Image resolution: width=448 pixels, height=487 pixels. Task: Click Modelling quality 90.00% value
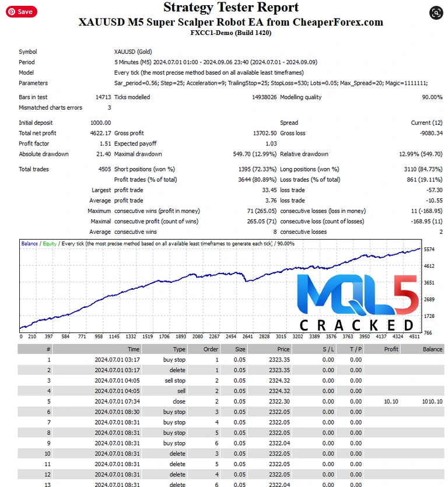[432, 97]
